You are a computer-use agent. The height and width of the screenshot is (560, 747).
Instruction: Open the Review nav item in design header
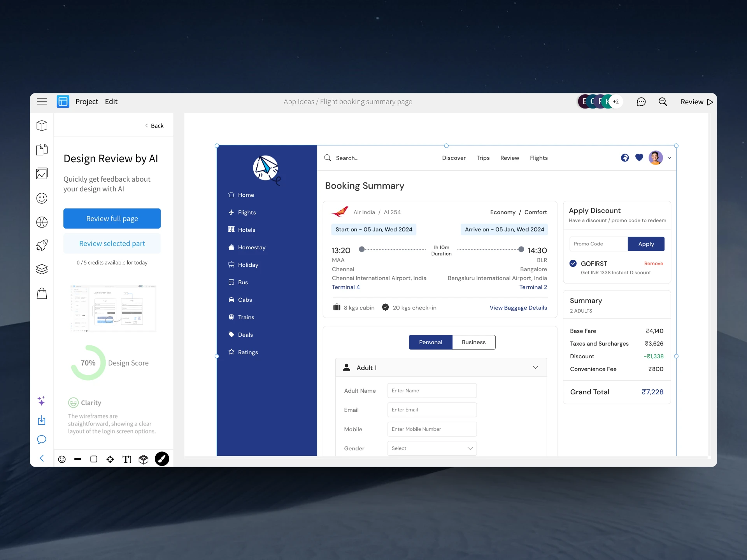pyautogui.click(x=510, y=158)
